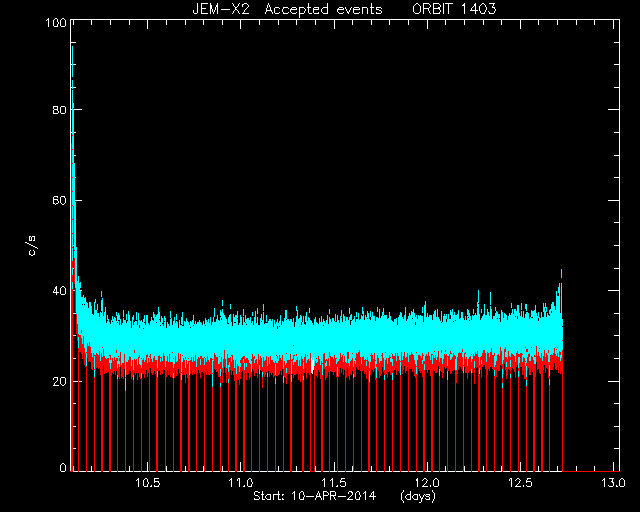Click the 11.0 x-axis tick label
Screen dimensions: 640x512
coord(241,483)
